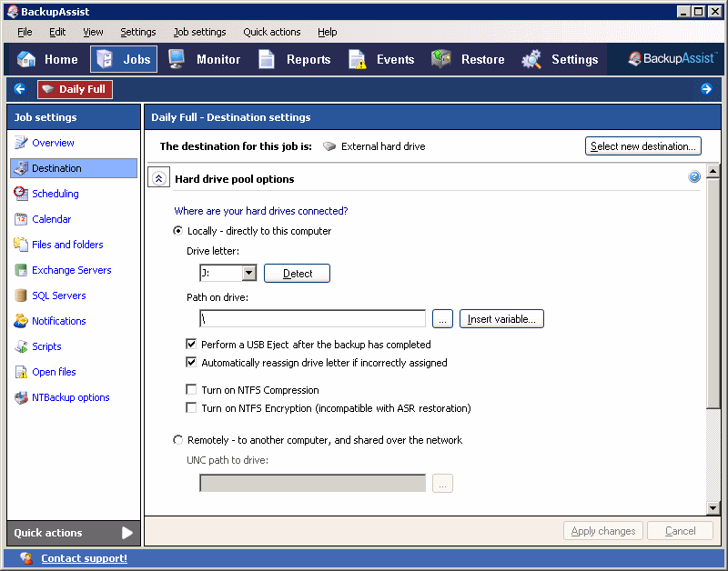The width and height of the screenshot is (728, 571).
Task: Click the scrollbar down arrow
Action: [713, 508]
